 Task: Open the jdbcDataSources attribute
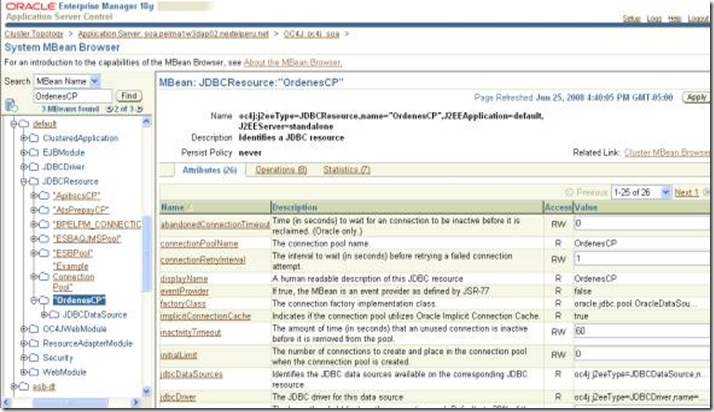point(191,374)
